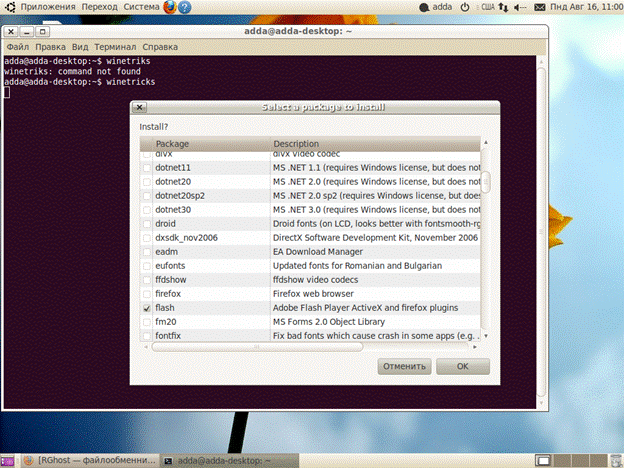Switch to adda@adda-desktop taskbar entry
The image size is (624, 468).
229,461
